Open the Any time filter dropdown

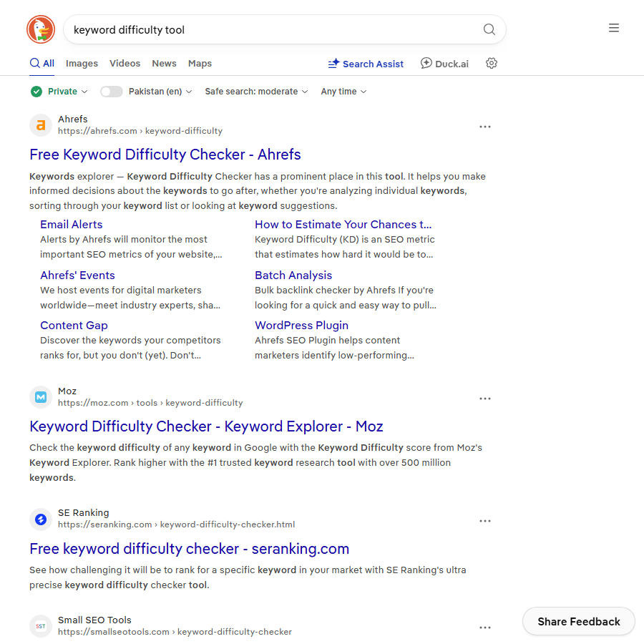click(343, 91)
